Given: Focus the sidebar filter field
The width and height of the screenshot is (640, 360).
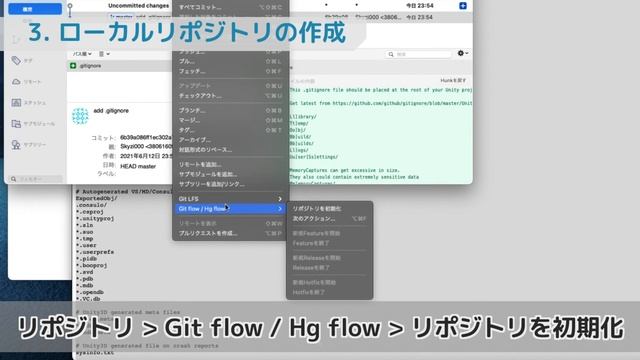Looking at the screenshot, I should point(36,179).
